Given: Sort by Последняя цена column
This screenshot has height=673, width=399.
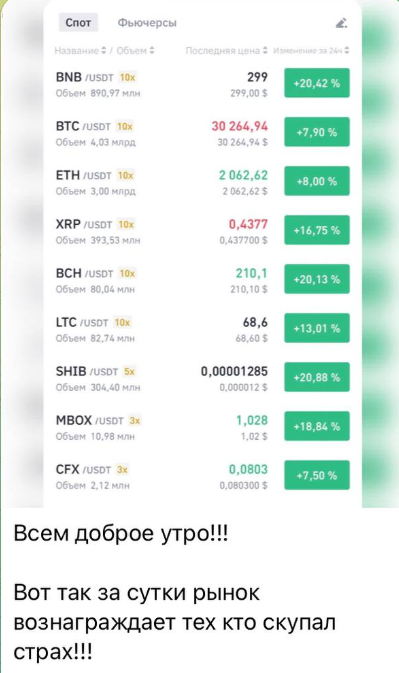Looking at the screenshot, I should (227, 51).
